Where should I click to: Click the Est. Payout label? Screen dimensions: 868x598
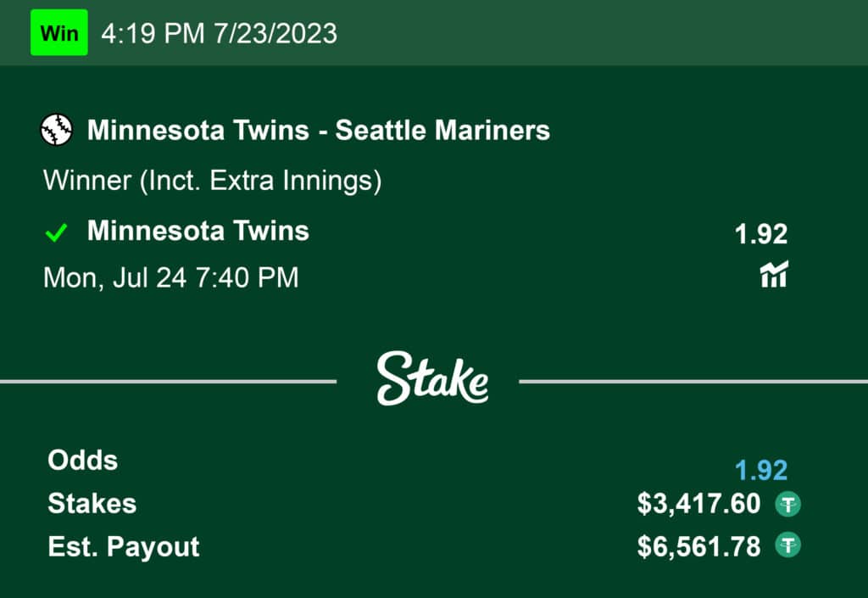coord(124,547)
